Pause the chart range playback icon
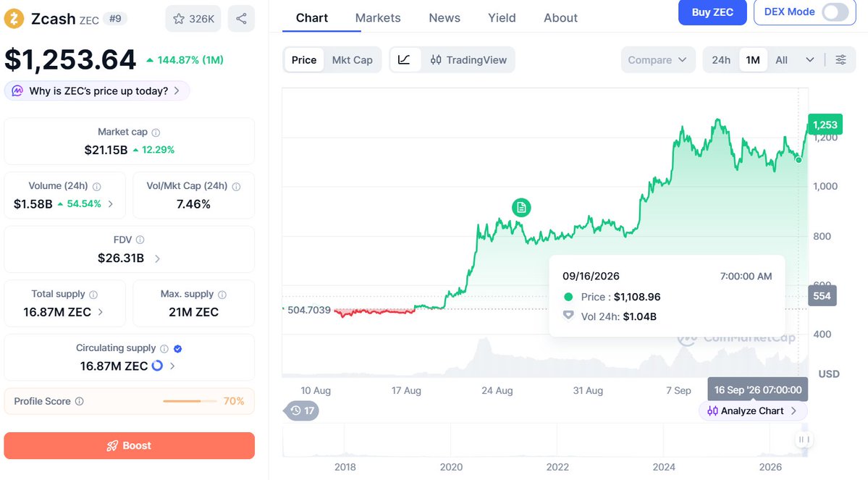Image resolution: width=868 pixels, height=480 pixels. [x=804, y=439]
